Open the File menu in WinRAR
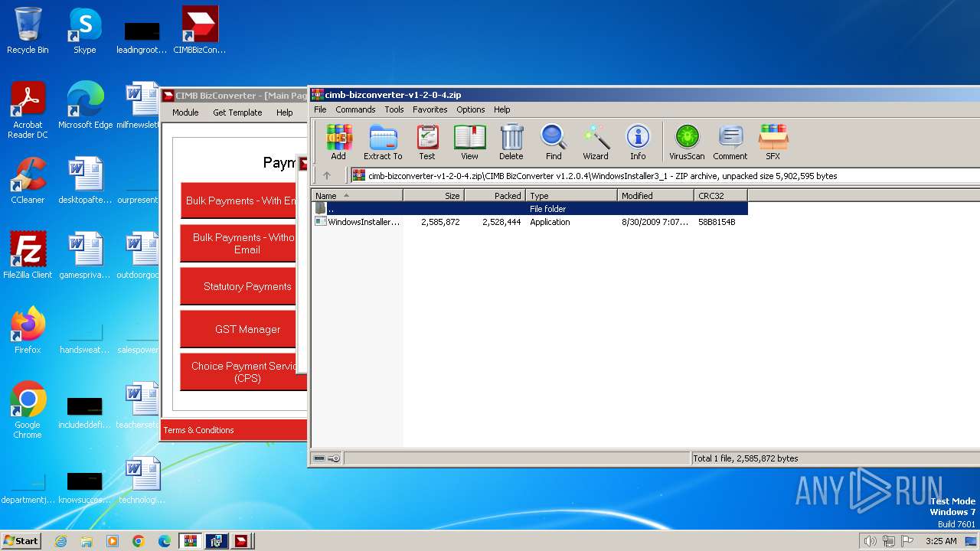Viewport: 980px width, 551px height. coord(320,109)
